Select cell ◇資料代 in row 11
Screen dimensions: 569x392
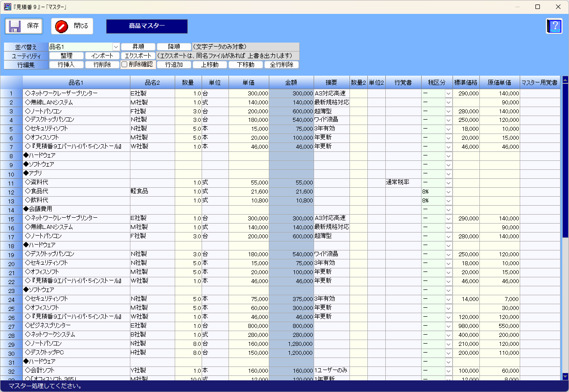tap(76, 183)
